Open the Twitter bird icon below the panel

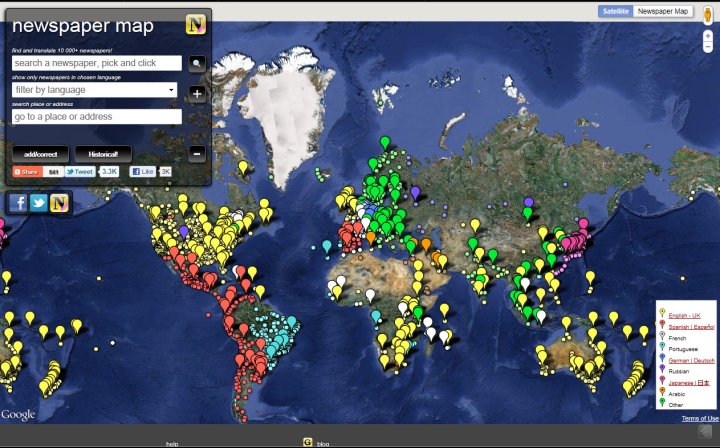point(39,202)
